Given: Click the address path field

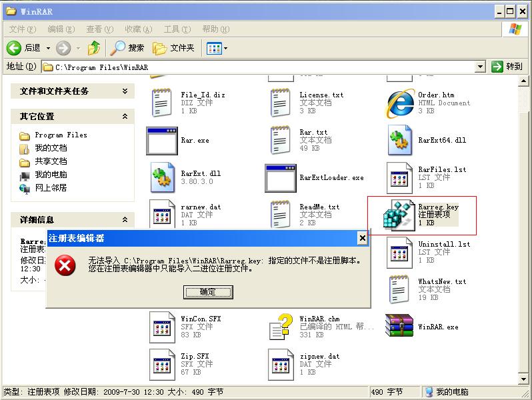Looking at the screenshot, I should [259, 67].
